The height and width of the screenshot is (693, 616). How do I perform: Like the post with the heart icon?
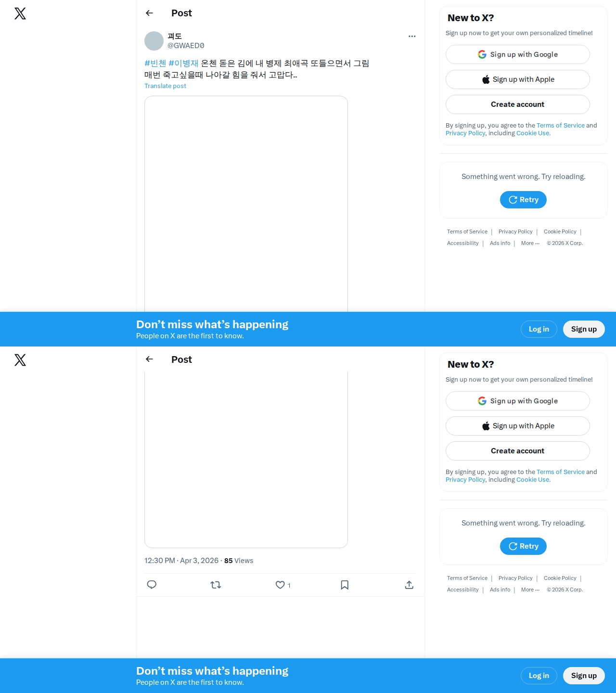pyautogui.click(x=280, y=585)
